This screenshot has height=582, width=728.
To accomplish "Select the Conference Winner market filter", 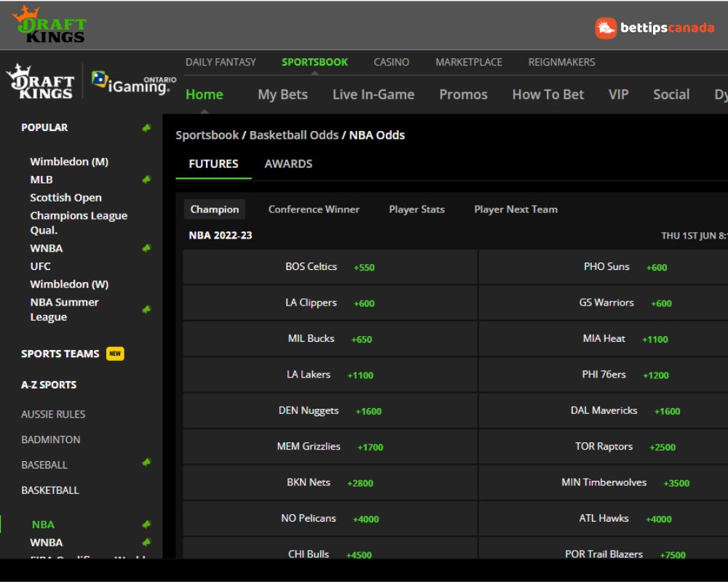I will pos(314,210).
